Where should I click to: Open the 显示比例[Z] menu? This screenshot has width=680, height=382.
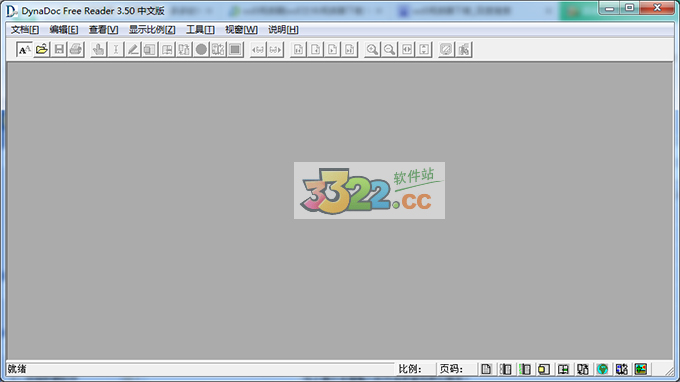[x=152, y=29]
